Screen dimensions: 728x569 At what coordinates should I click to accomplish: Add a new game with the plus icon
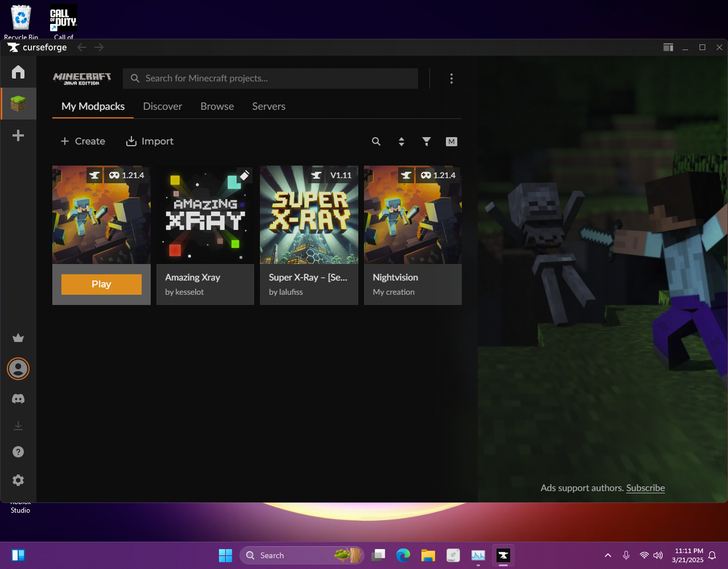18,135
